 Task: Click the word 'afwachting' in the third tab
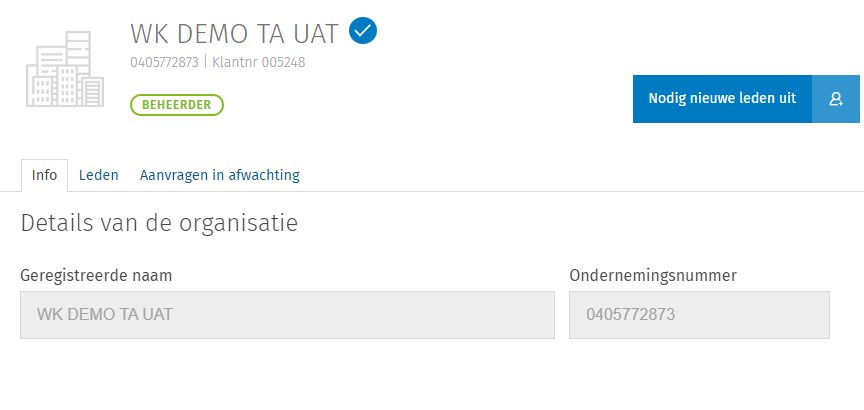click(264, 175)
